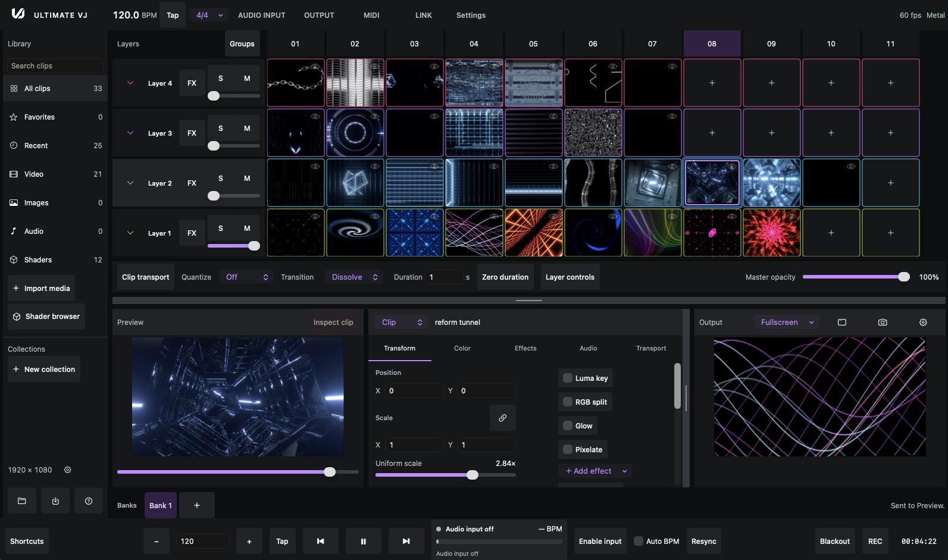Filter library by Video
The image size is (948, 560).
click(55, 174)
